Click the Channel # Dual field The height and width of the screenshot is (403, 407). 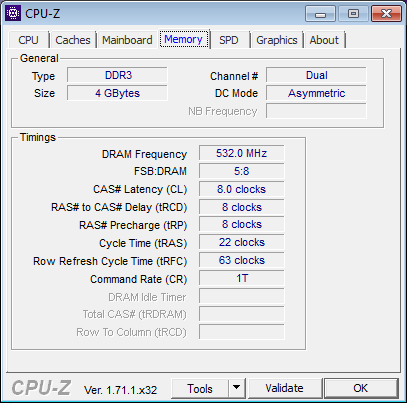(316, 75)
